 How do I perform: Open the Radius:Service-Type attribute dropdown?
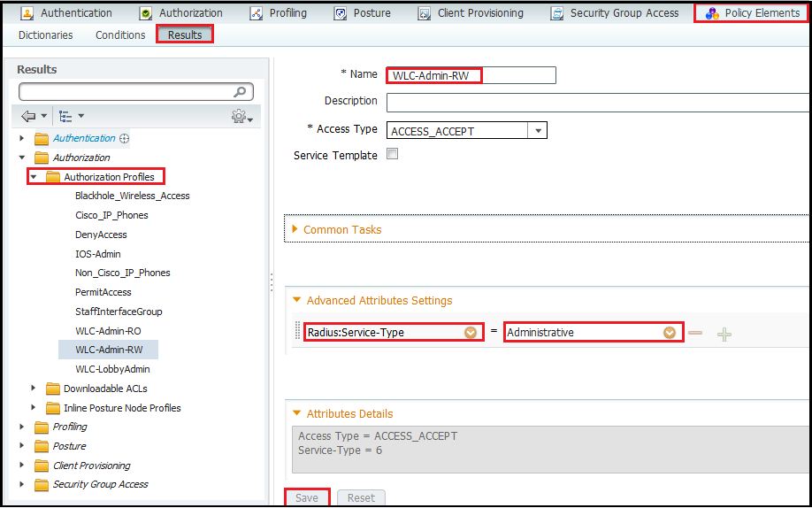tap(471, 333)
